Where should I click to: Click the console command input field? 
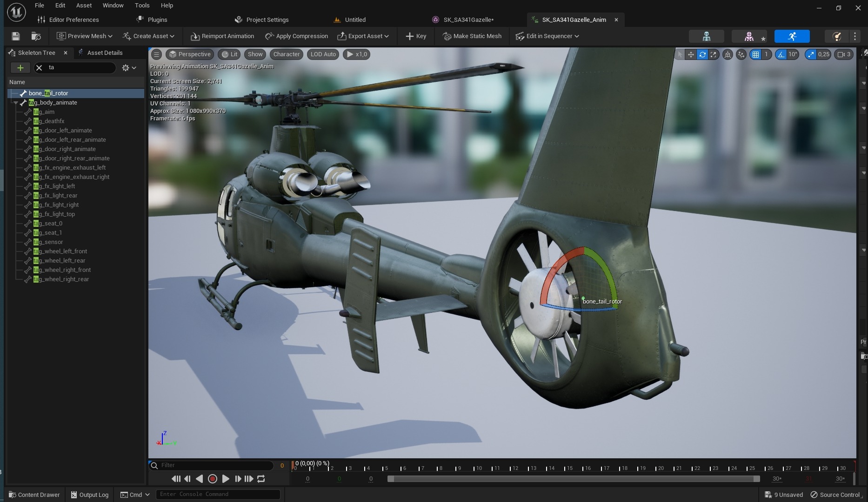click(218, 494)
